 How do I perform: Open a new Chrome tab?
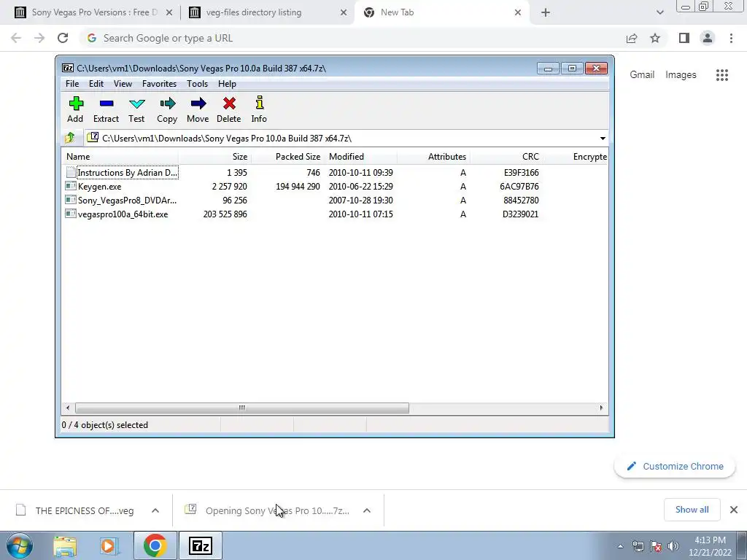point(546,12)
